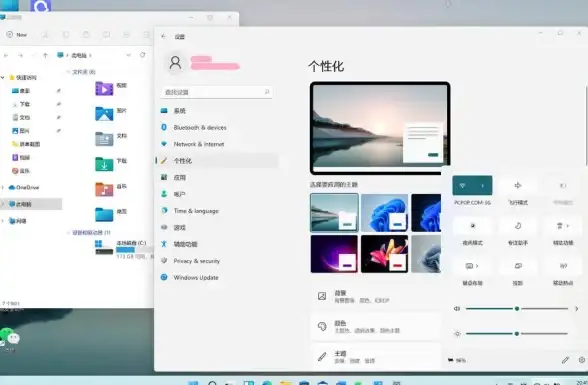
Task: Collapse 快速访问 (Quick access) tree node
Action: (3, 78)
